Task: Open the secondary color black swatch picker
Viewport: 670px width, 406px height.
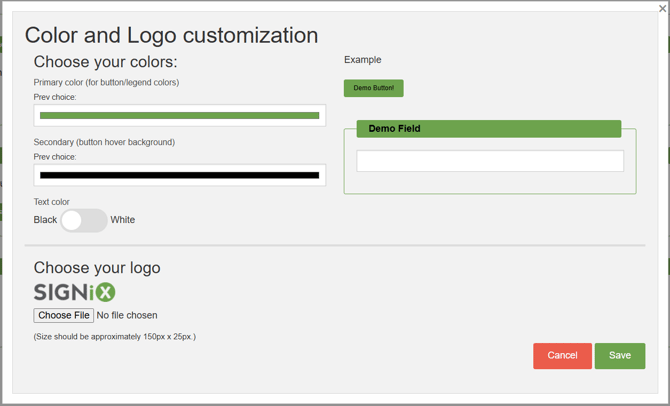Action: point(180,175)
